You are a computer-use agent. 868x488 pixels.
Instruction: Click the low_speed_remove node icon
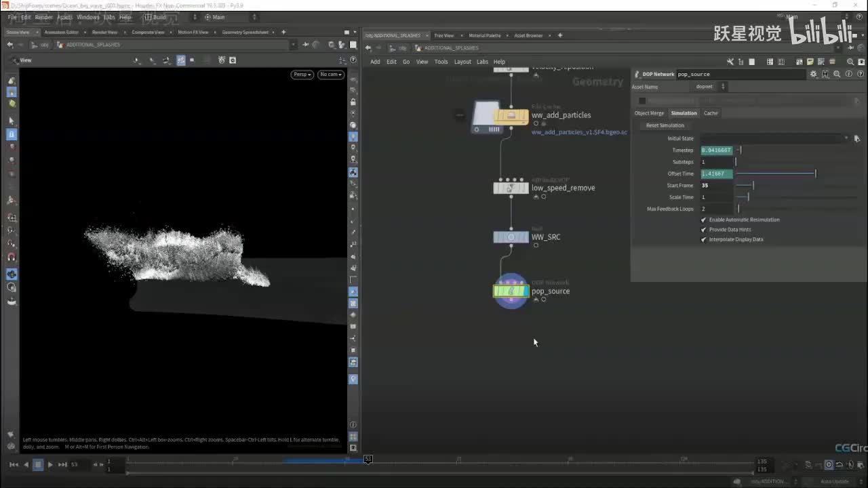[511, 188]
